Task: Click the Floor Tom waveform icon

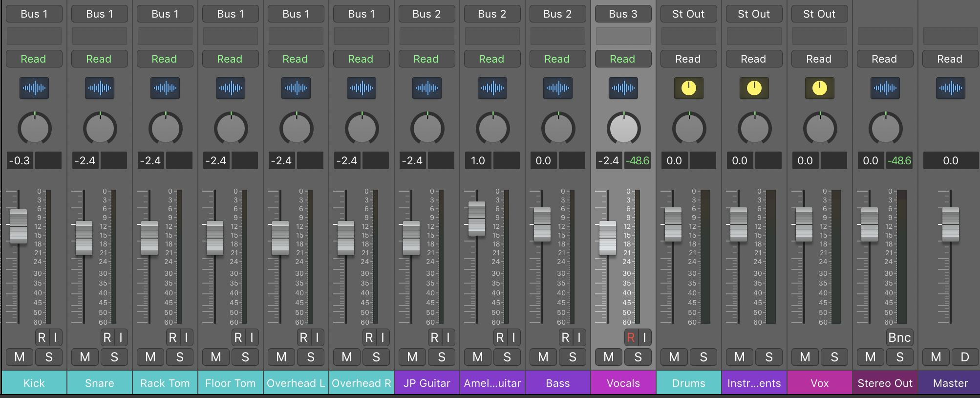Action: coord(231,88)
